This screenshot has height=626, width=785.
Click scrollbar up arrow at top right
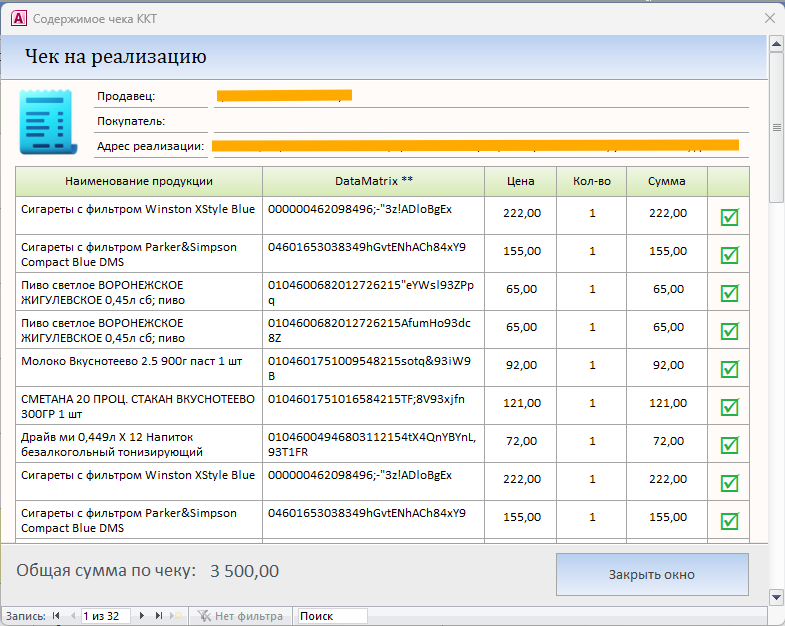pos(776,44)
